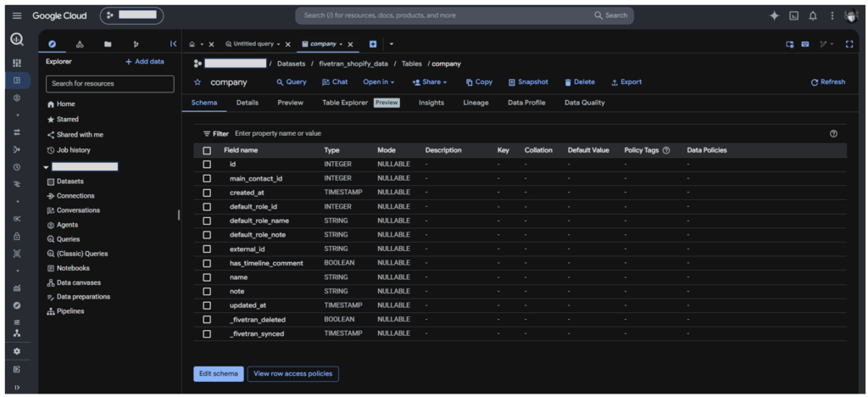Open the new-tab options dropdown arrow

pos(392,44)
